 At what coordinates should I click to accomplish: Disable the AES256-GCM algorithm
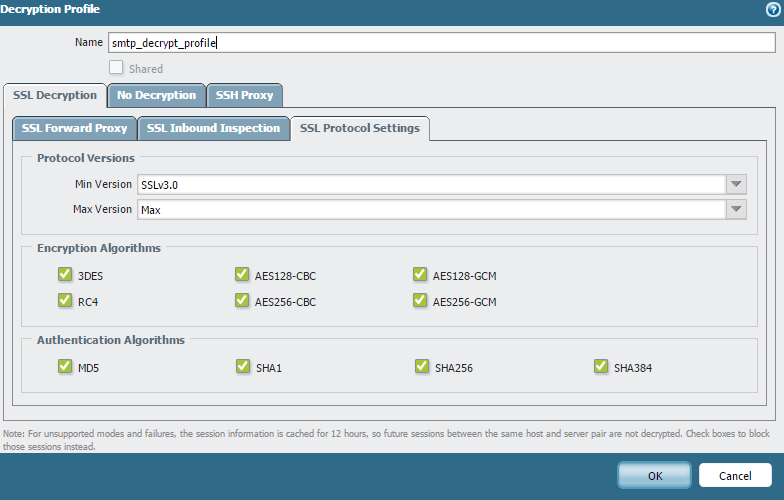[421, 300]
